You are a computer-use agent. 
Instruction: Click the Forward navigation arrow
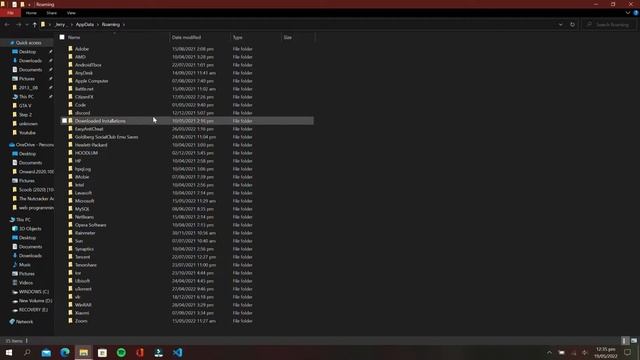[18, 24]
